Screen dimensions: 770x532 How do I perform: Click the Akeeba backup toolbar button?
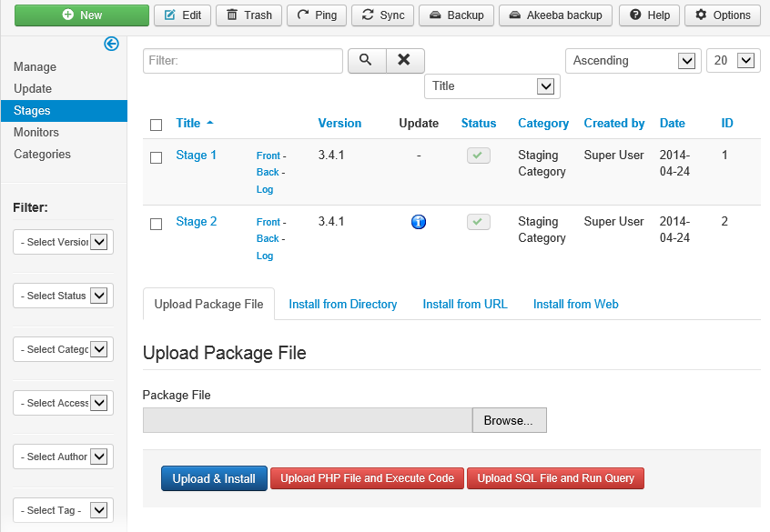click(556, 15)
